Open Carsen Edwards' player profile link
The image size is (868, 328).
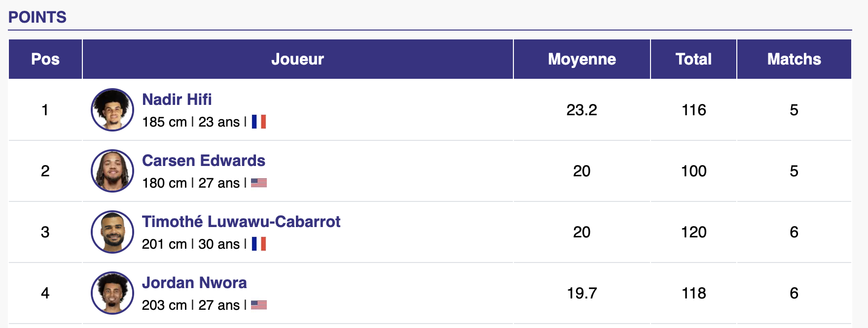(x=203, y=161)
